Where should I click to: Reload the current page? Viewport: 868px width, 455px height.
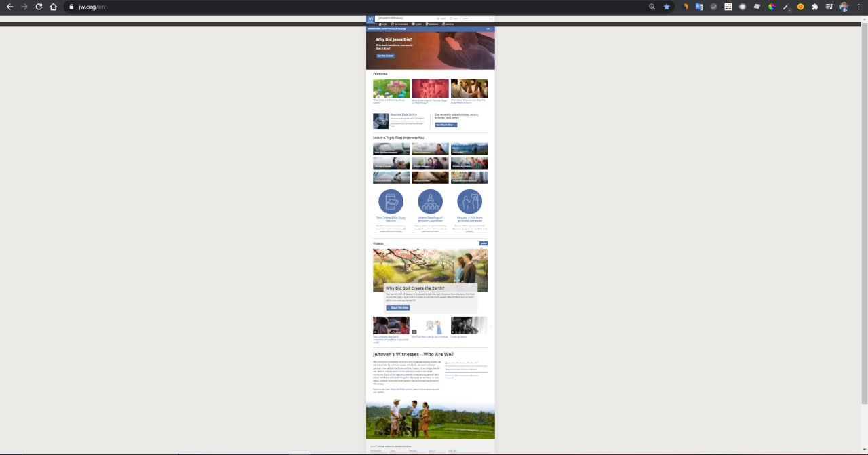(39, 7)
